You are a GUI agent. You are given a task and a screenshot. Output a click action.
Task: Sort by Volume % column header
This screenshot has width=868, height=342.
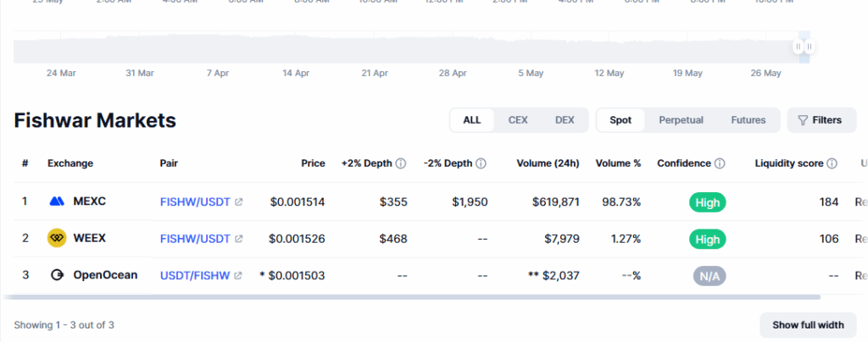coord(618,163)
